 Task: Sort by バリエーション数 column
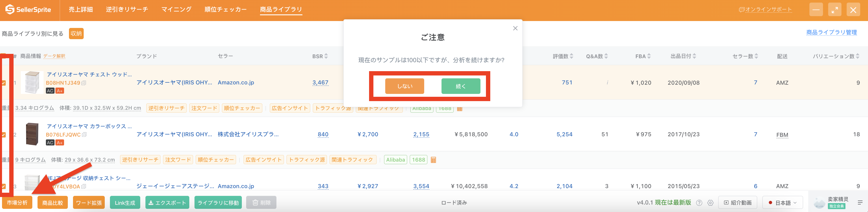point(858,56)
